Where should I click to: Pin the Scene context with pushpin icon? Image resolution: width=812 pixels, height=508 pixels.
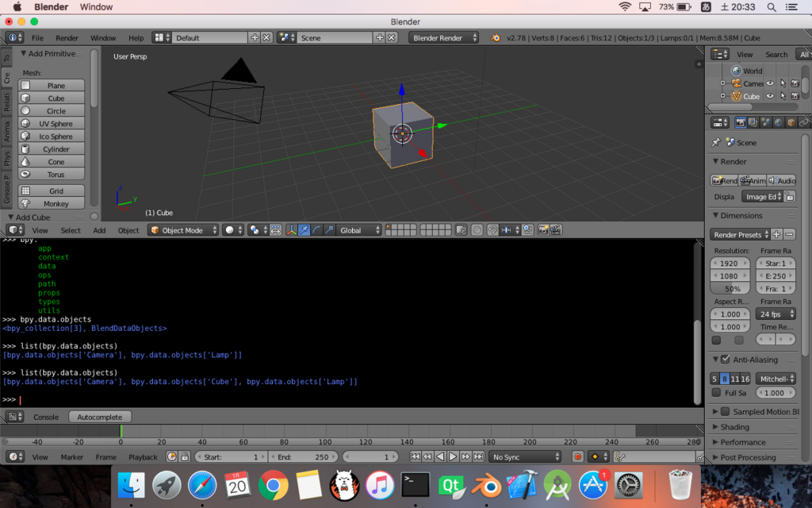point(716,142)
